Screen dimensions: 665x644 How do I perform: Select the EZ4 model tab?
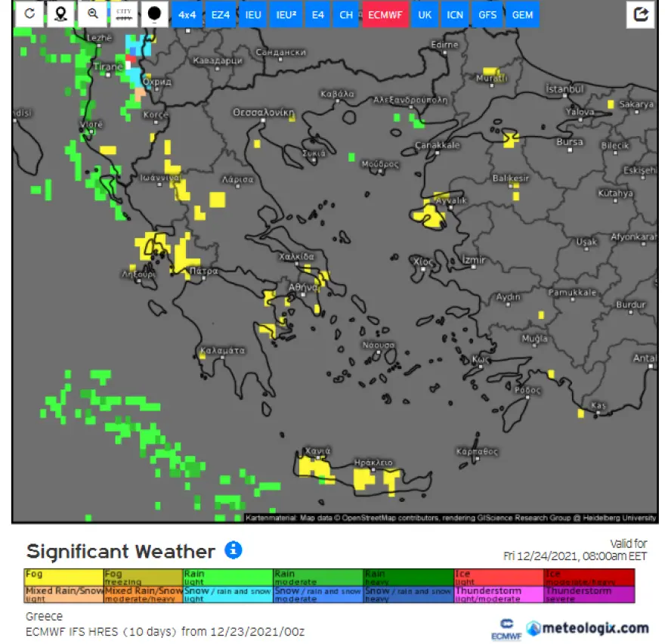coord(220,15)
